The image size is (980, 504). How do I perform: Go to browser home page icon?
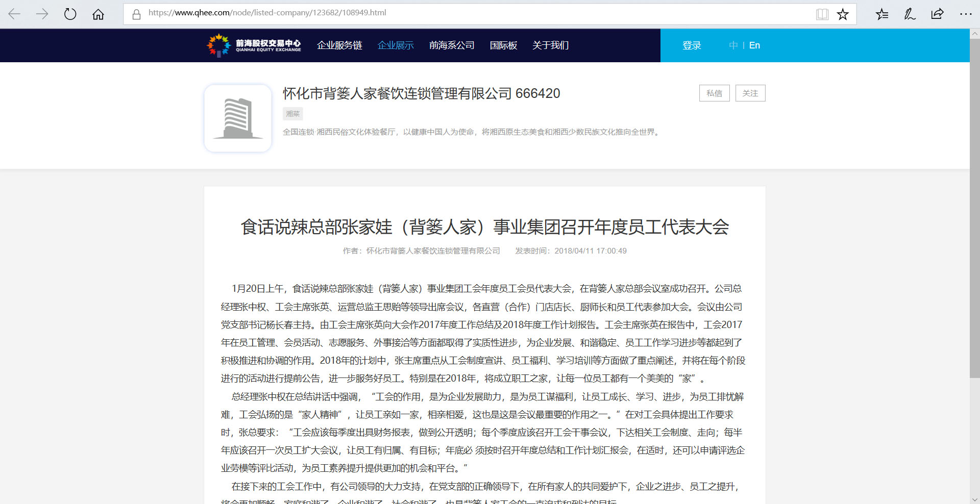pyautogui.click(x=98, y=14)
